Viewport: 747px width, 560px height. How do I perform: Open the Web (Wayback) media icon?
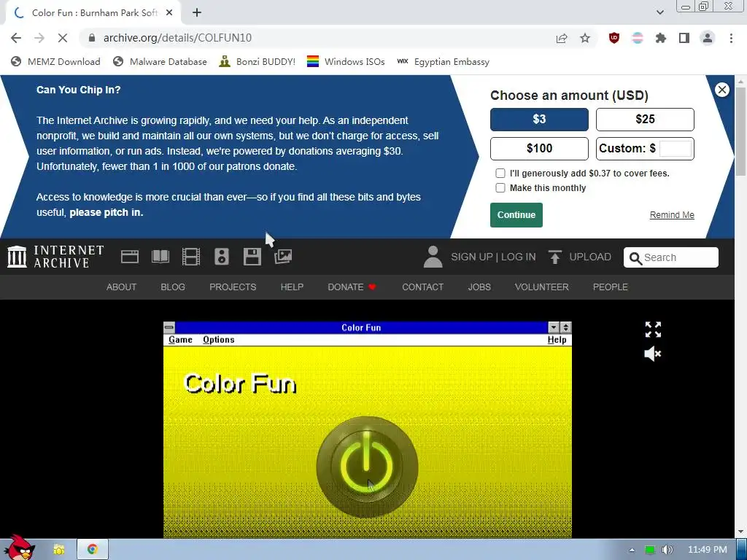[x=130, y=257]
